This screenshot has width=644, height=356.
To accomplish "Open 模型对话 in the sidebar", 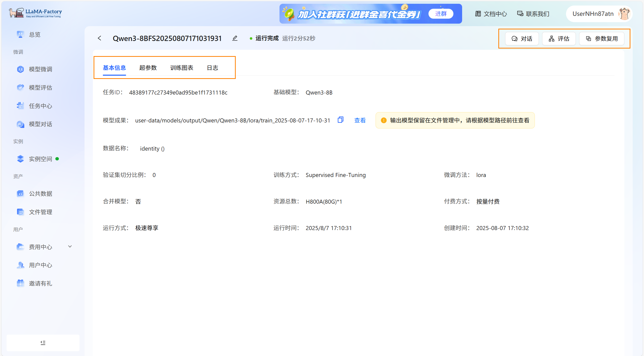I will (40, 124).
